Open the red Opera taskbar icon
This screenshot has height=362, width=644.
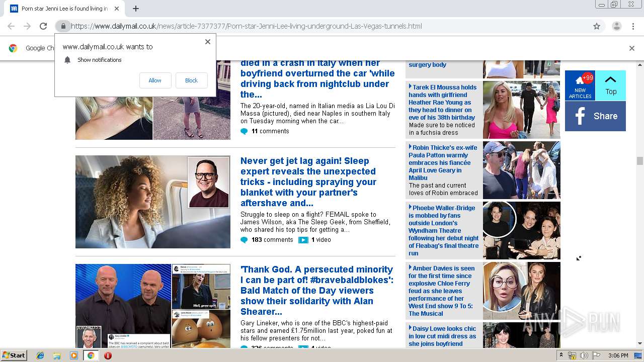pyautogui.click(x=108, y=355)
